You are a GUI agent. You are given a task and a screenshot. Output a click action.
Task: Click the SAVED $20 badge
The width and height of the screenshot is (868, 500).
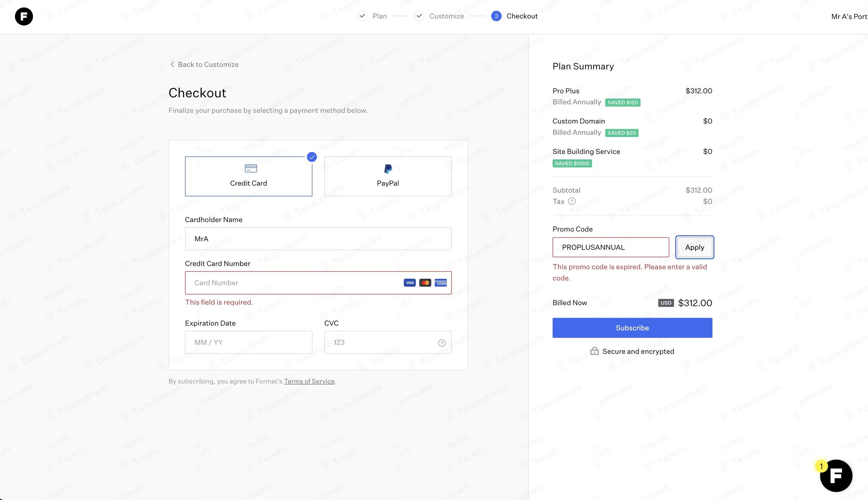point(622,133)
